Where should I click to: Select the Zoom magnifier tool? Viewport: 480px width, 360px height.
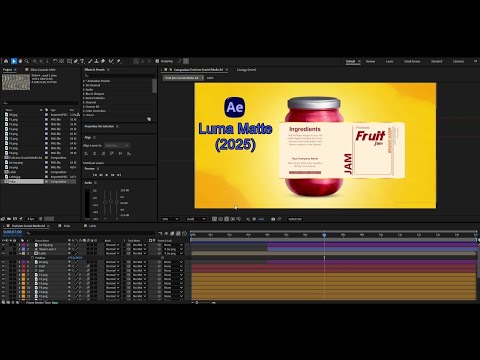point(27,61)
